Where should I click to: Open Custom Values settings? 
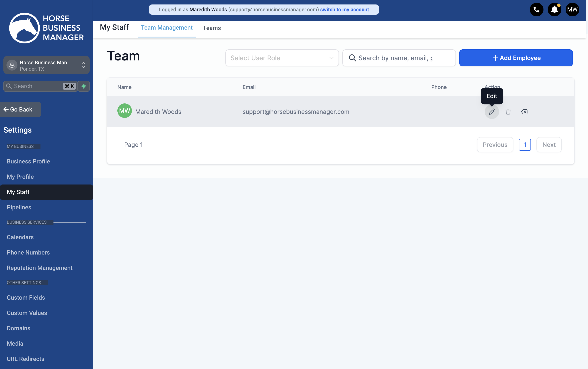tap(27, 313)
